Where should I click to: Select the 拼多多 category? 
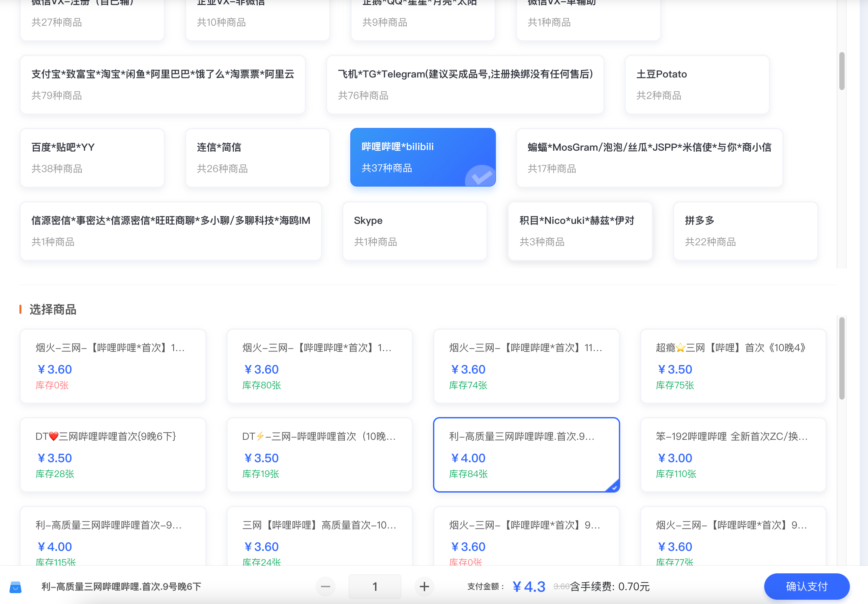pos(745,231)
